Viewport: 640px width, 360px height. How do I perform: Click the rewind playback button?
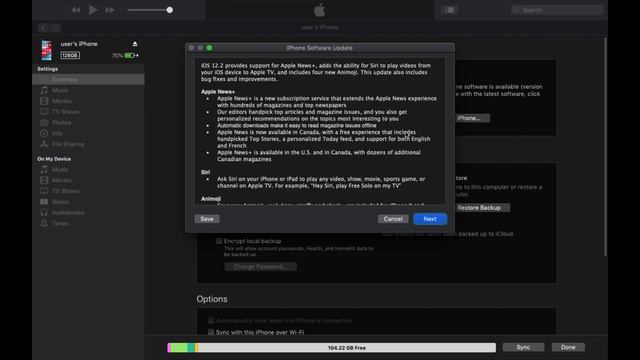[x=76, y=10]
